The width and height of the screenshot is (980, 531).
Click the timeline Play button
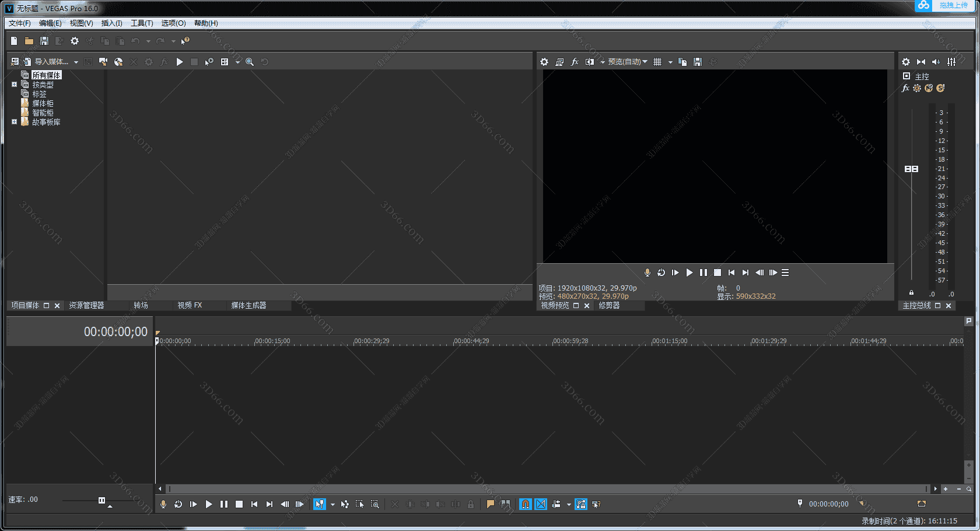click(x=209, y=504)
